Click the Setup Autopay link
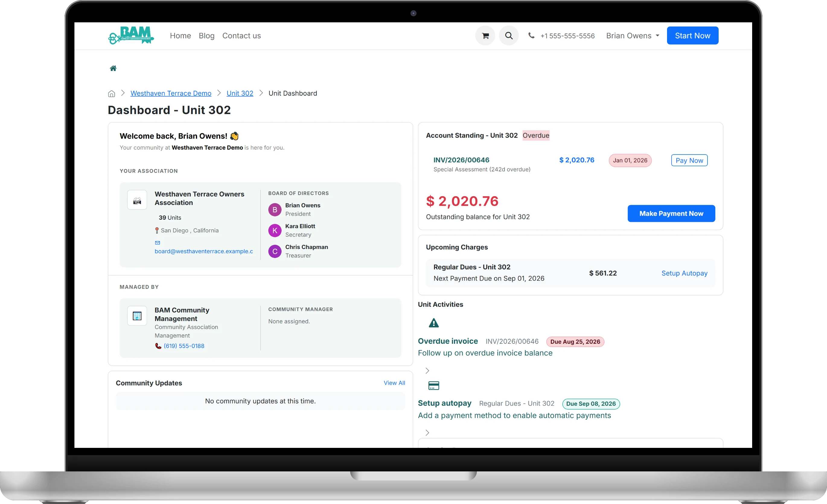Image resolution: width=827 pixels, height=504 pixels. pyautogui.click(x=684, y=273)
